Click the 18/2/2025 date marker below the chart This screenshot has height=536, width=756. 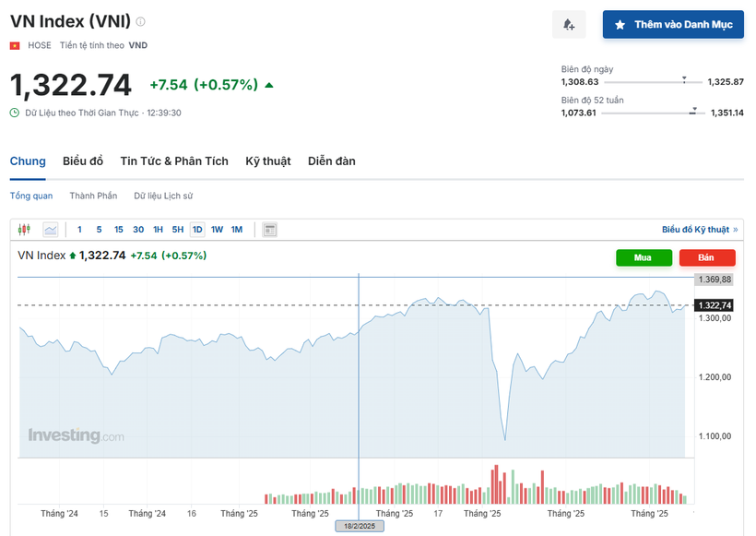[359, 526]
